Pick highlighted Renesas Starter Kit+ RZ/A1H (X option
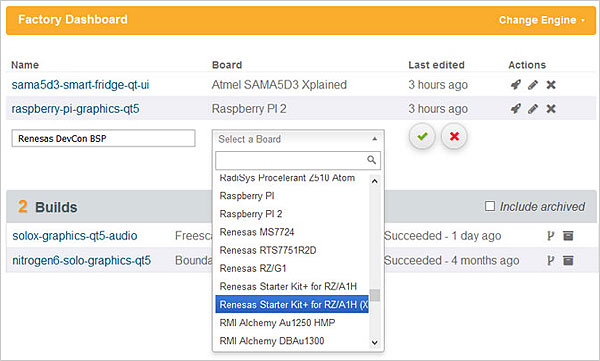This screenshot has height=361, width=600. click(x=292, y=304)
